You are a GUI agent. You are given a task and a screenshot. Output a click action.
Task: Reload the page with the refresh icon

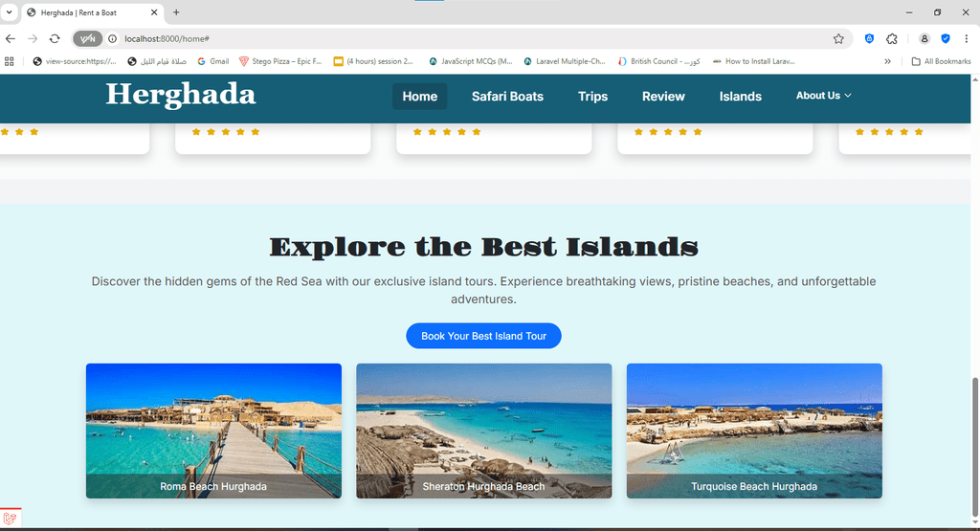tap(55, 38)
